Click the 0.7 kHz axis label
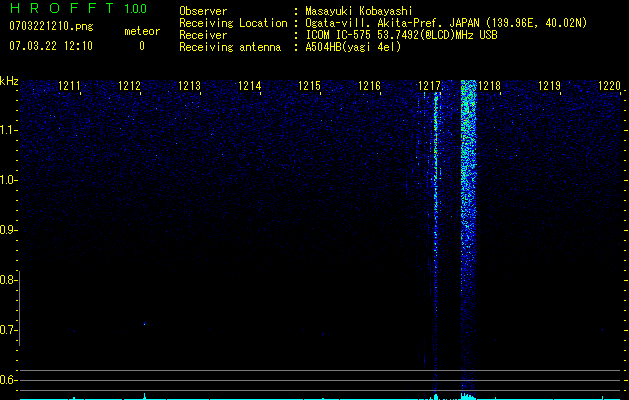The width and height of the screenshot is (629, 400). pos(8,330)
